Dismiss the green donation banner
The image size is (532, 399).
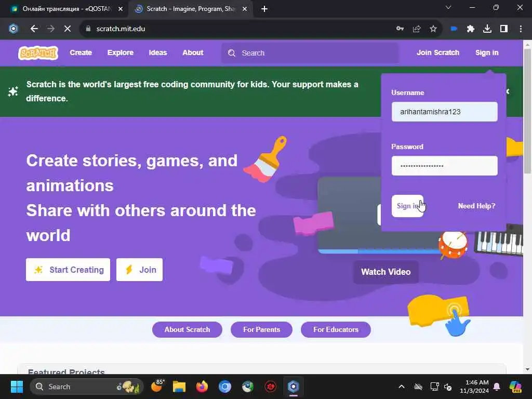(508, 91)
